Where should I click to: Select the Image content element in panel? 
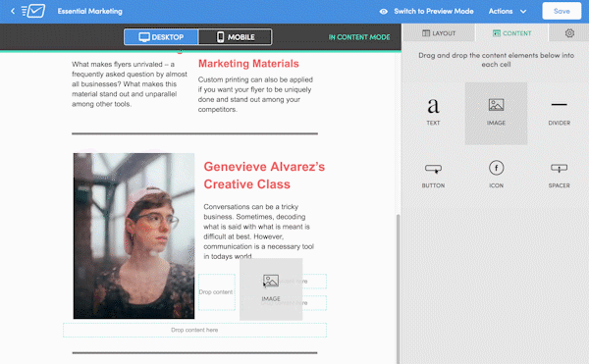pyautogui.click(x=496, y=114)
